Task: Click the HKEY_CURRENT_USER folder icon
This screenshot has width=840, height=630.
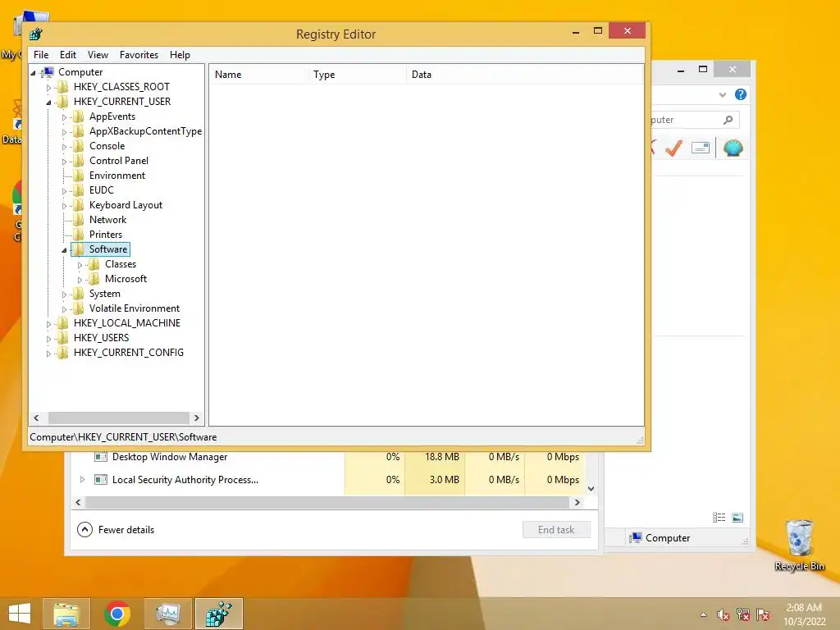Action: pos(62,101)
